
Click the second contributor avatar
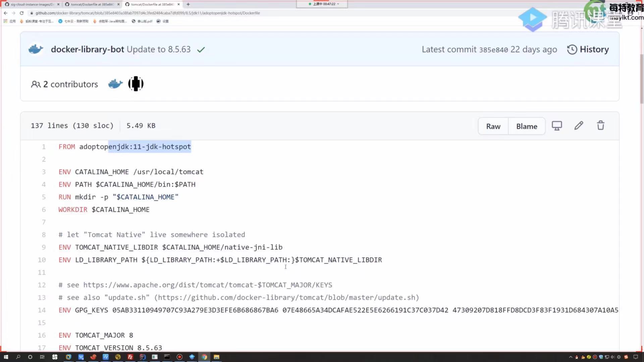[136, 84]
